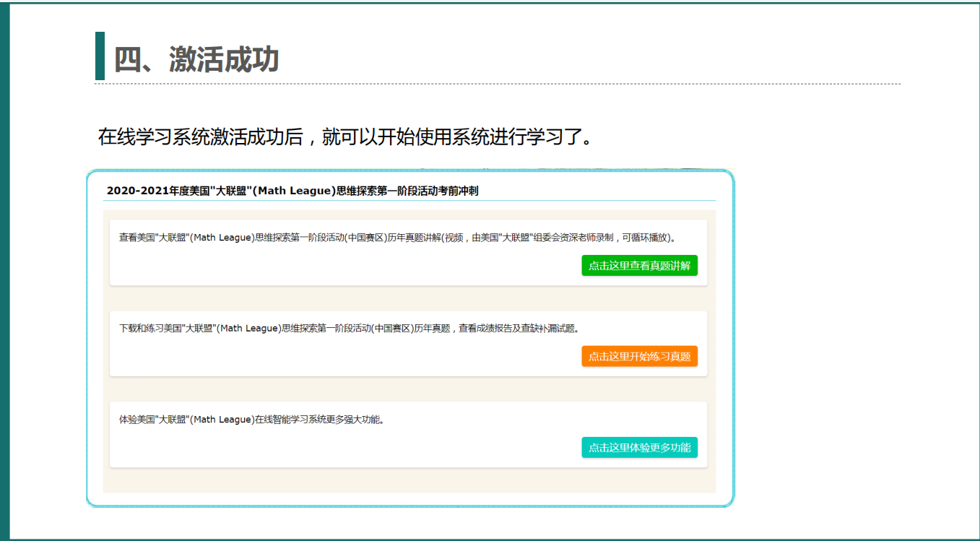
Task: Click the description starting with 下载和练习美国"大联盟"
Action: tap(350, 328)
